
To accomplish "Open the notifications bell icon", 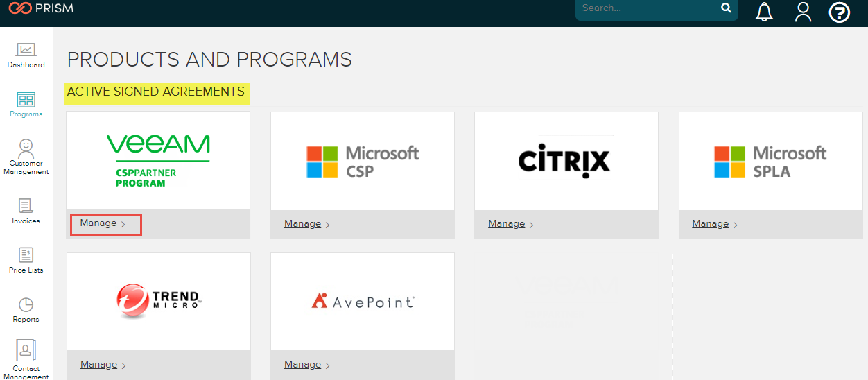I will 764,12.
